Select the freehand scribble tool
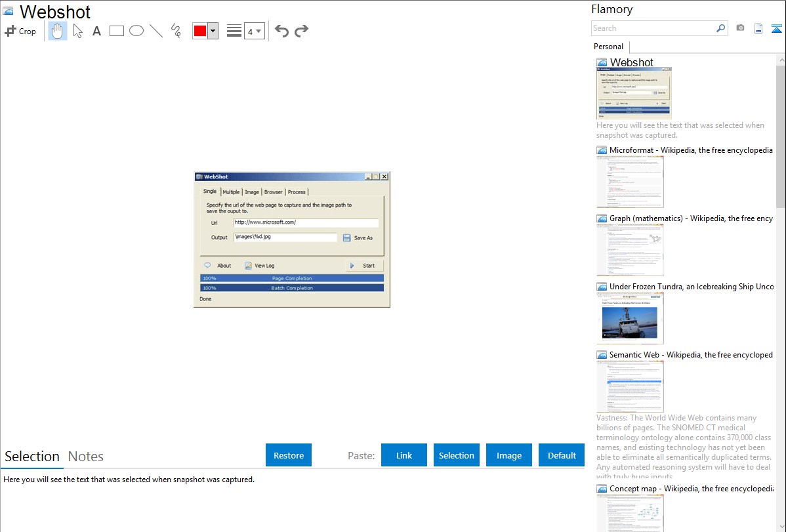Viewport: 786px width, 532px height. [176, 31]
